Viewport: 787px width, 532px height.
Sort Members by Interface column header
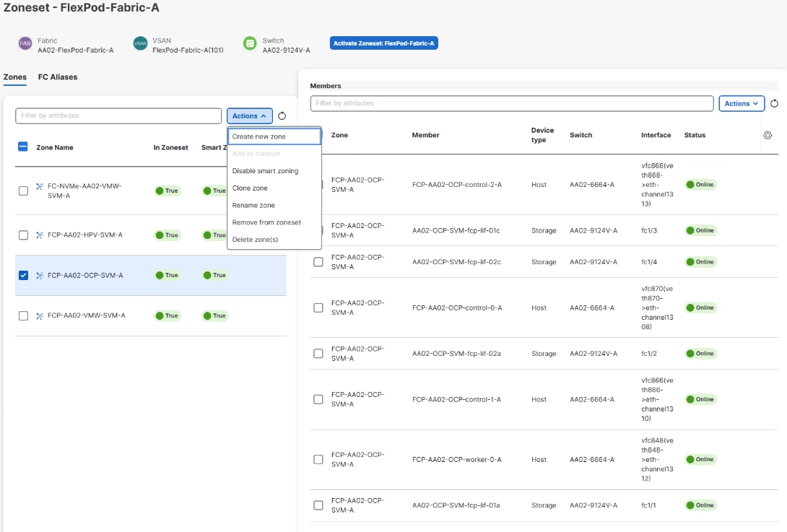tap(656, 135)
